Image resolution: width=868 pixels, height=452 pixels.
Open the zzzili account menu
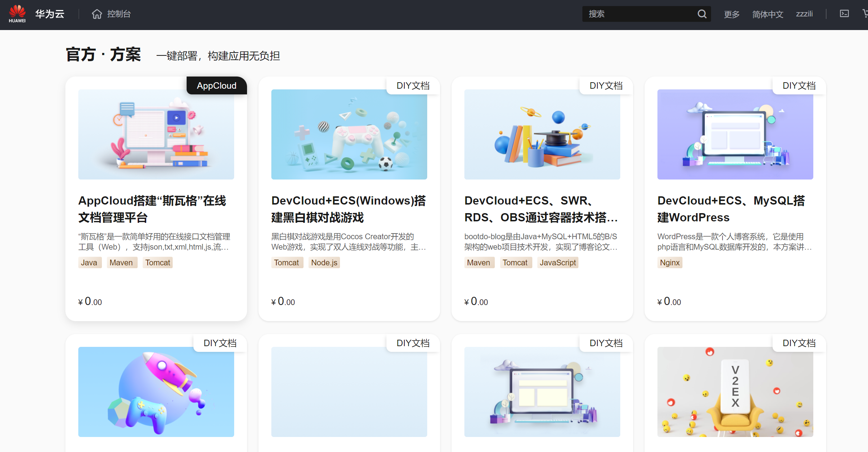click(804, 14)
